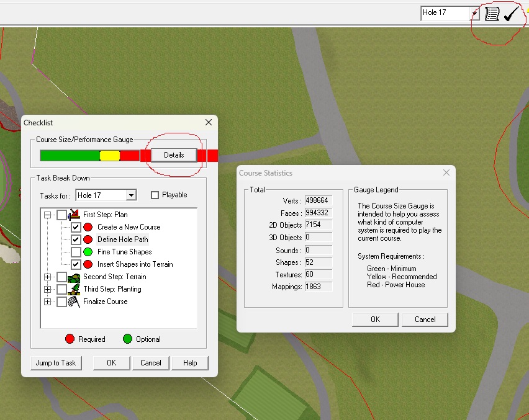Click the green circle beside Fine Tune Shapes
The height and width of the screenshot is (420, 529).
(x=88, y=252)
